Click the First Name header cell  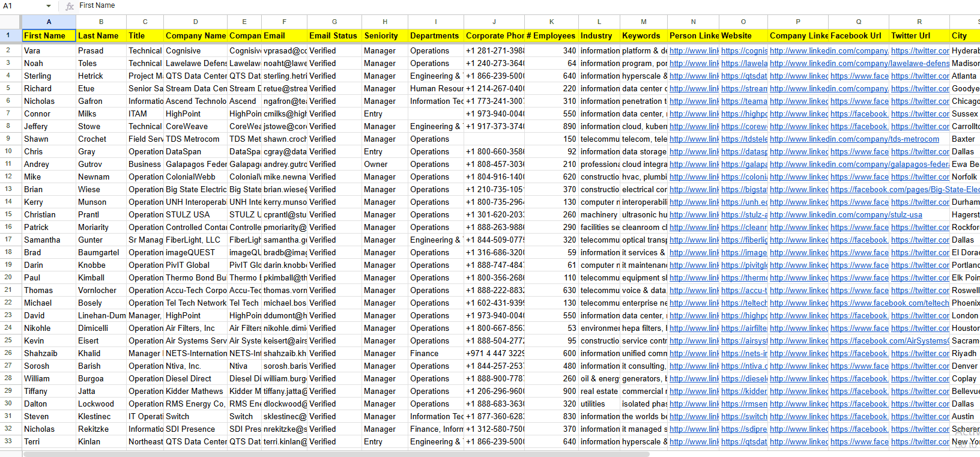tap(49, 36)
